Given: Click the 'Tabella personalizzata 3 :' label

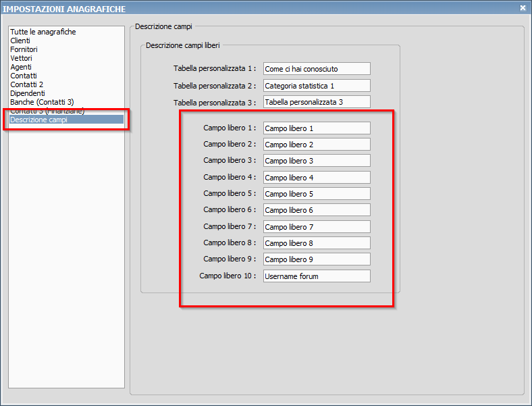Looking at the screenshot, I should 215,103.
